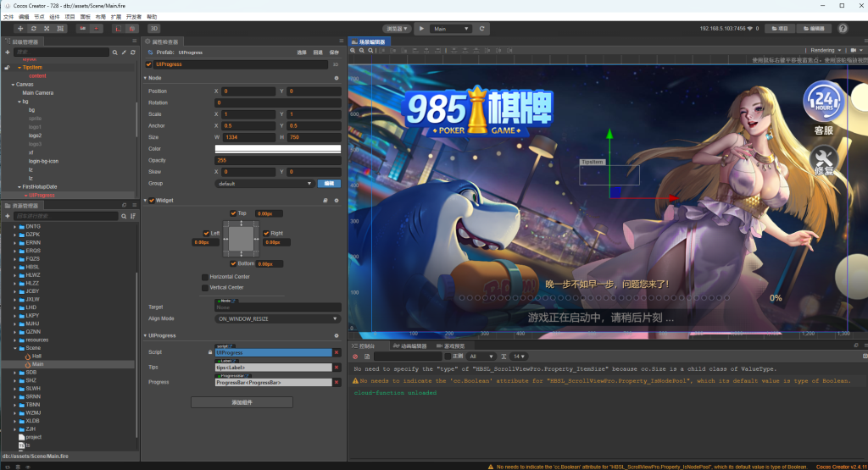868x470 pixels.
Task: Switch to the game preview tab
Action: point(451,346)
